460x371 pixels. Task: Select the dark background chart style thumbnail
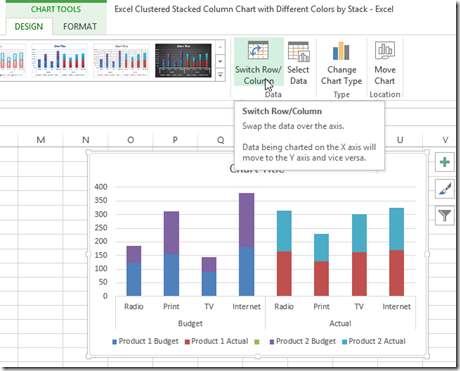click(x=183, y=61)
